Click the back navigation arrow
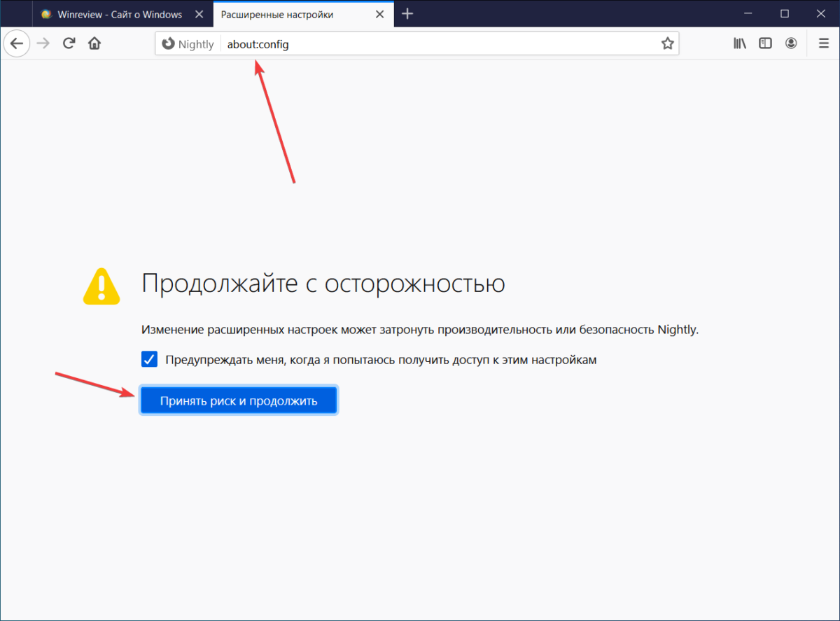 click(x=17, y=43)
